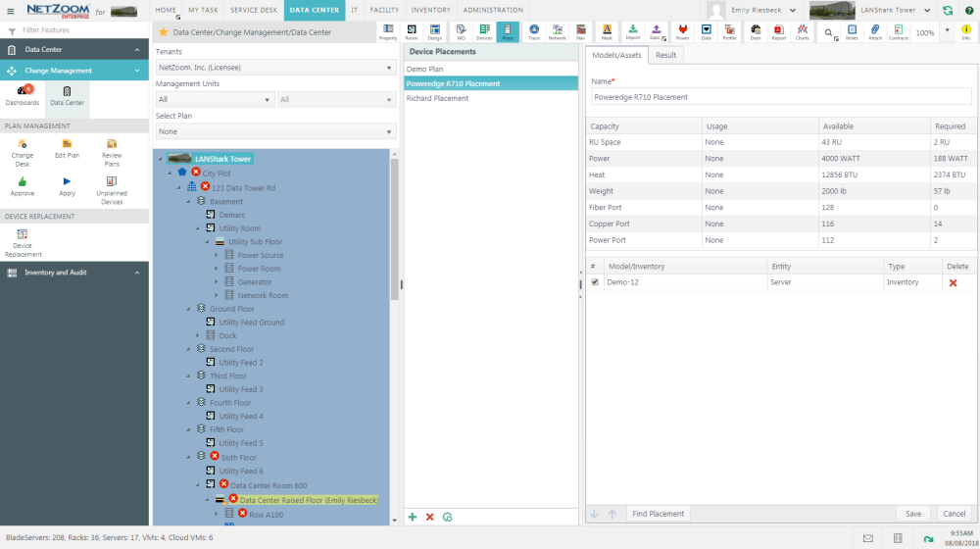The height and width of the screenshot is (549, 980).
Task: Click the Import toolbar icon
Action: tap(632, 32)
